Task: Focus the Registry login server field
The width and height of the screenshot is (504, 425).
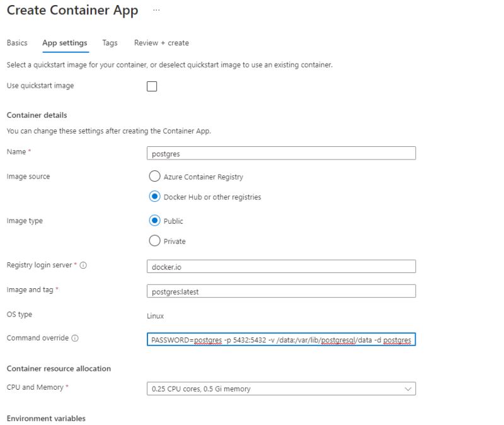Action: click(280, 266)
